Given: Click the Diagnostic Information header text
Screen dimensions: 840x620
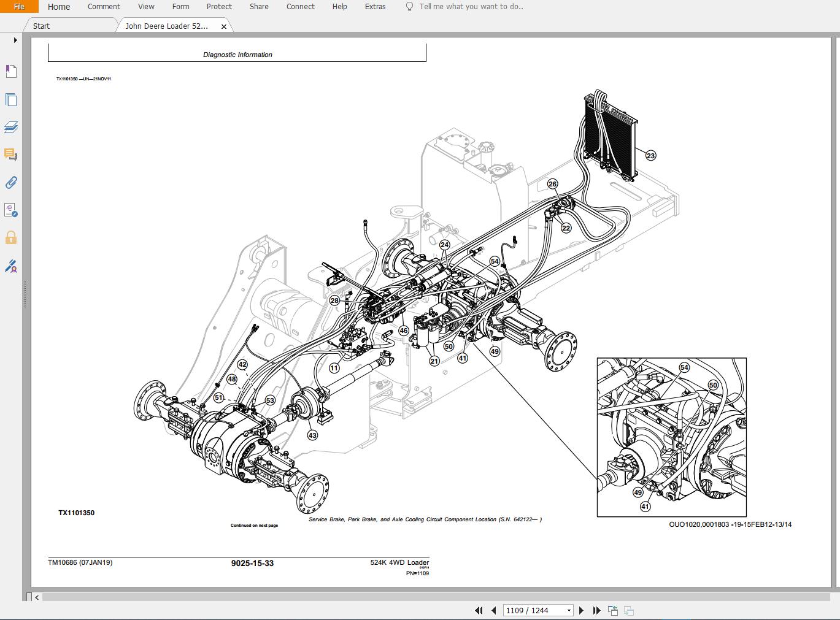Looking at the screenshot, I should point(237,55).
